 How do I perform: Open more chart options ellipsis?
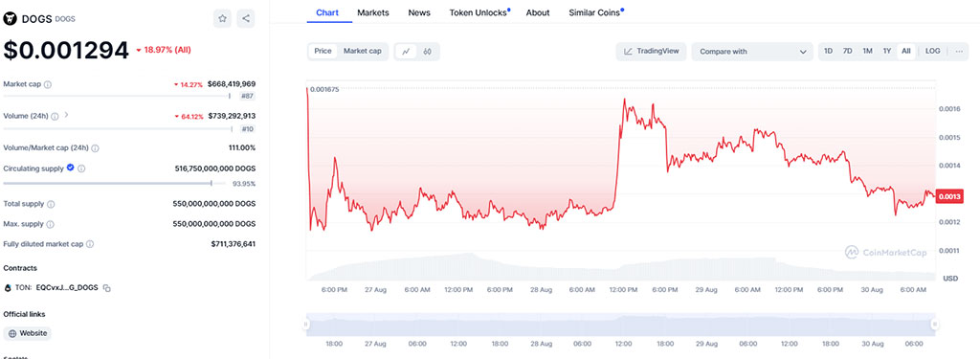(x=959, y=52)
